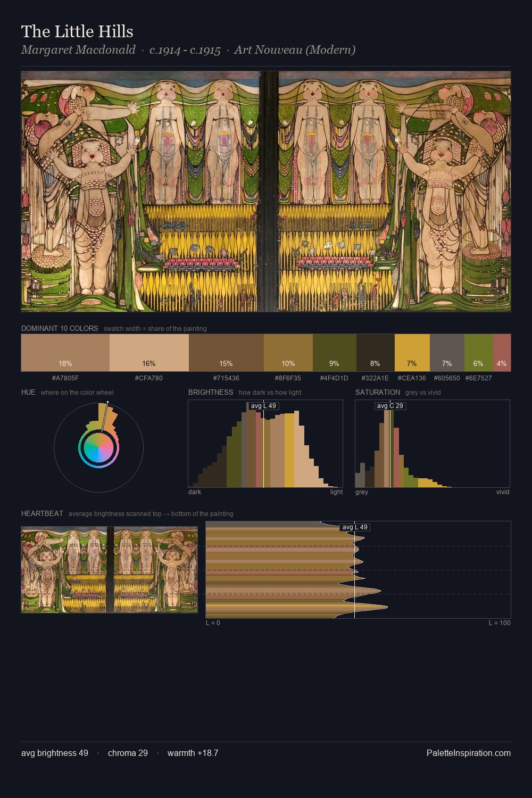Click the date c.1914 - c.1915
This screenshot has width=532, height=798.
(185, 50)
